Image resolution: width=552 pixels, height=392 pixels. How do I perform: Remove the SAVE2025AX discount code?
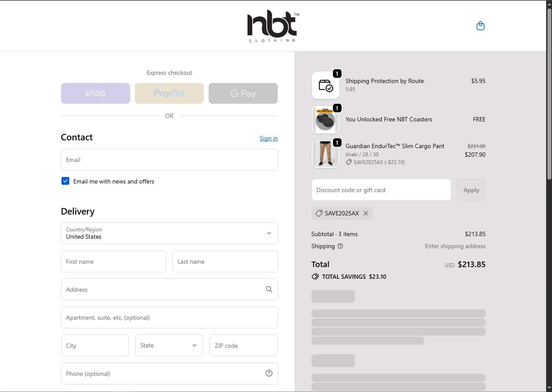point(366,213)
